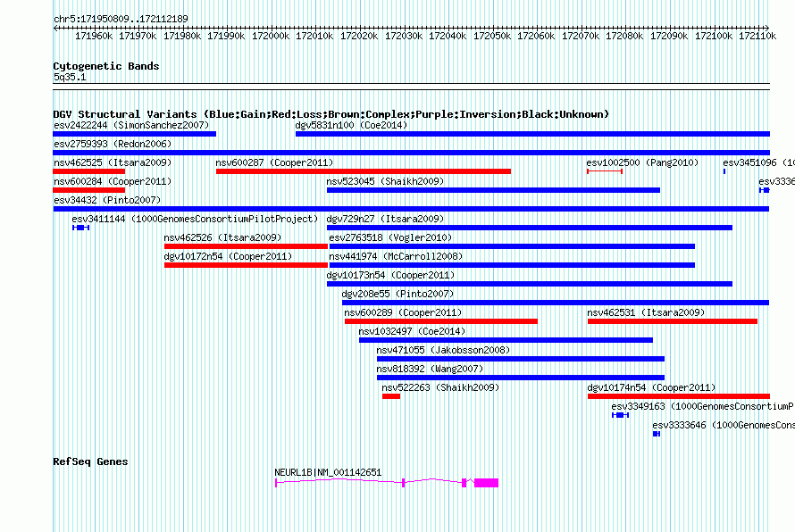Select the dgv208e55 (Pinto2007) label

point(398,294)
